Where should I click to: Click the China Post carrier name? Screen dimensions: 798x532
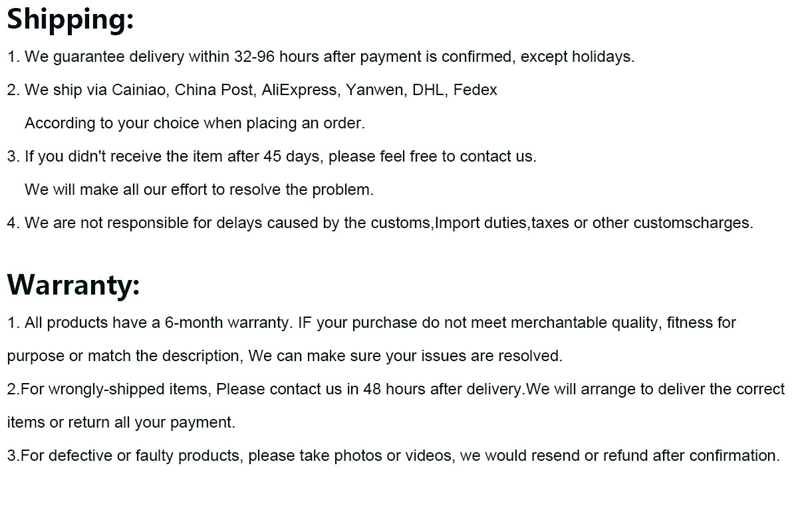point(214,90)
